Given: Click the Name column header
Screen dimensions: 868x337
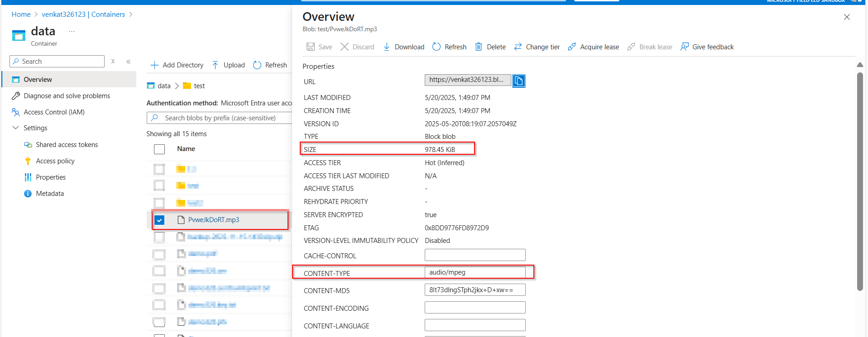Looking at the screenshot, I should [186, 149].
